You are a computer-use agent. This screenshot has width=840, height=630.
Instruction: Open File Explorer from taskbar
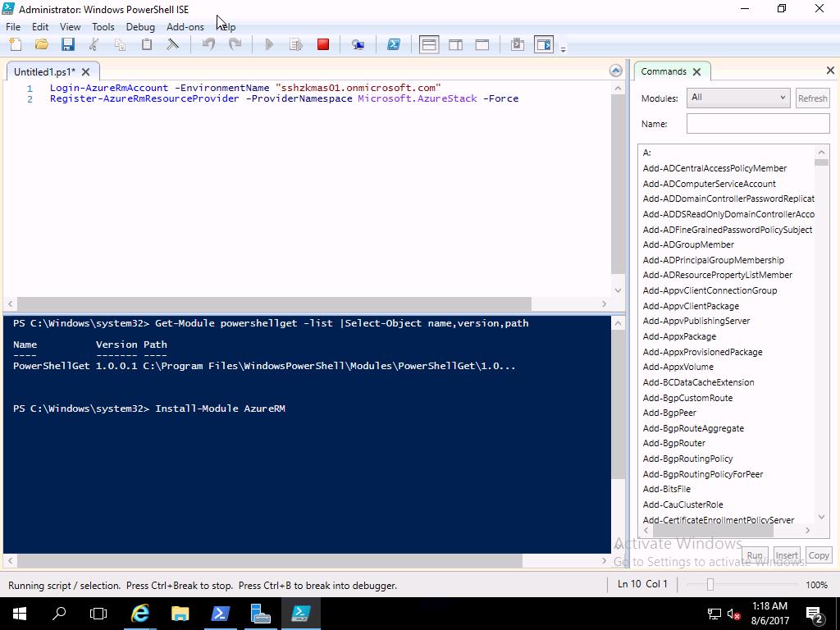coord(180,614)
